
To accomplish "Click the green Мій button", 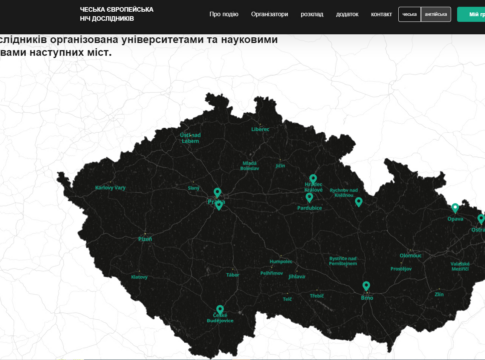I will [471, 14].
